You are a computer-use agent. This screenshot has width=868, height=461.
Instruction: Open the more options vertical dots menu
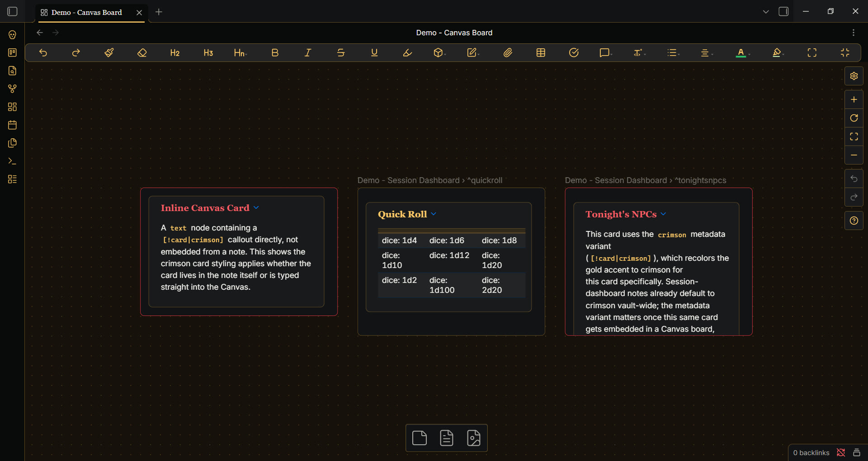pos(854,33)
